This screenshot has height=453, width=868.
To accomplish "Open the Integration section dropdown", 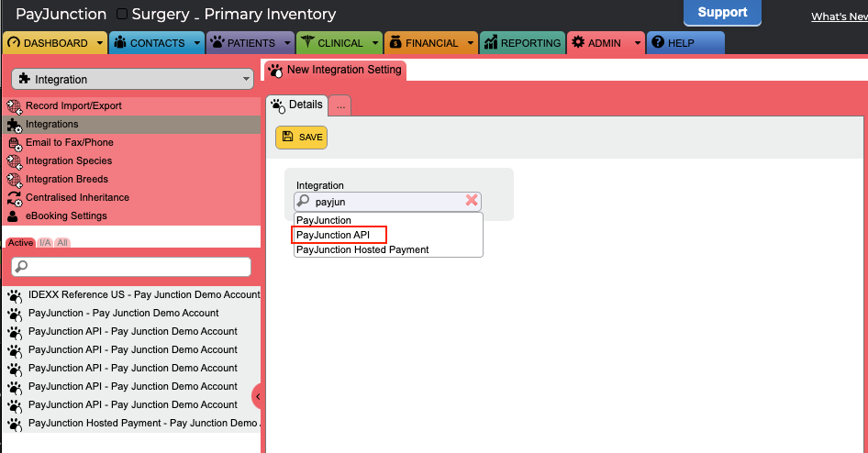I will coord(132,79).
